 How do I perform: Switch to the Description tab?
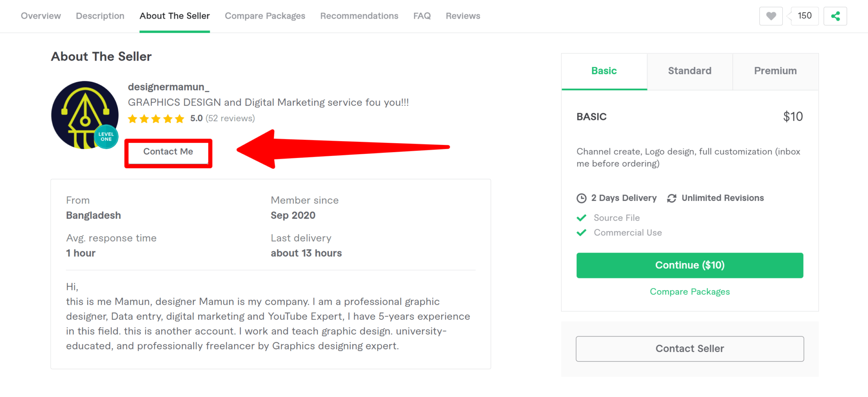pyautogui.click(x=100, y=16)
